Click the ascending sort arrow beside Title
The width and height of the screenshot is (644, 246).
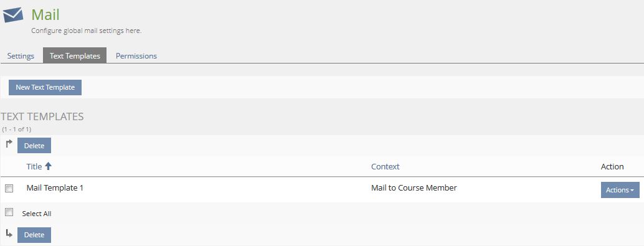(x=49, y=166)
